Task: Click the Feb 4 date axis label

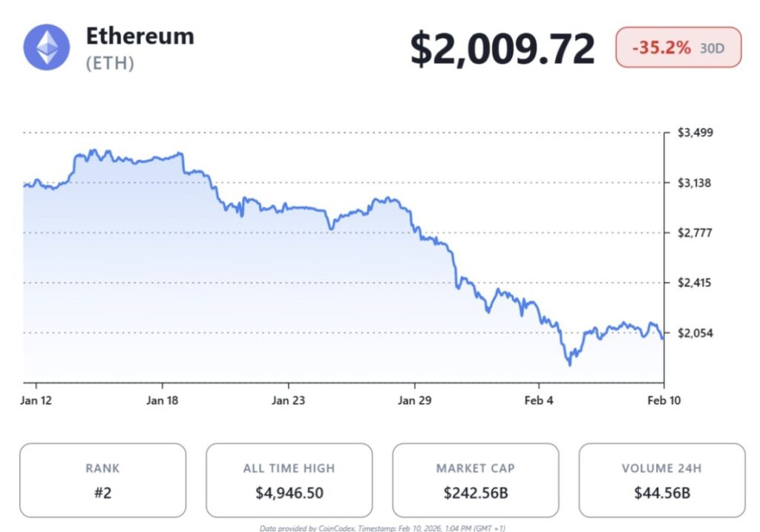Action: point(539,400)
